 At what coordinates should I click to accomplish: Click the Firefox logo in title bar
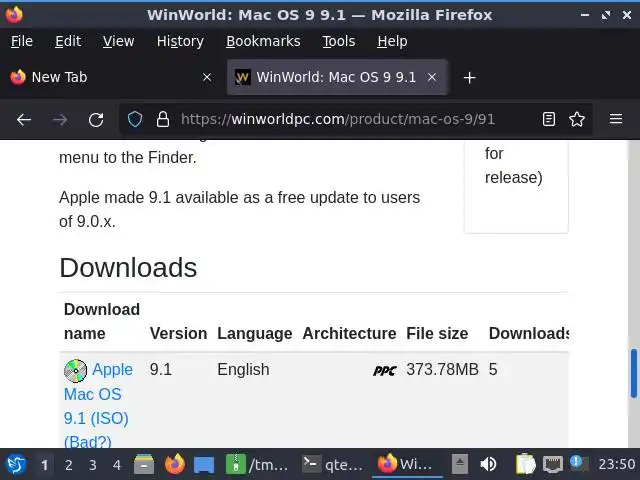point(14,15)
